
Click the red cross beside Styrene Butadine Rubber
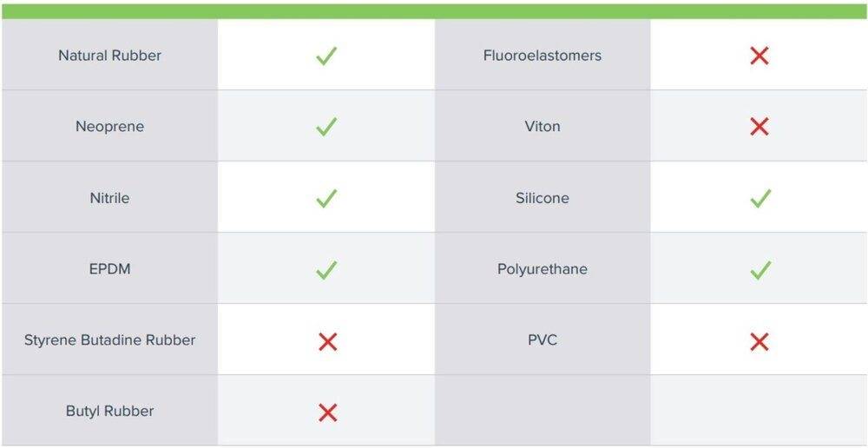[x=327, y=341]
